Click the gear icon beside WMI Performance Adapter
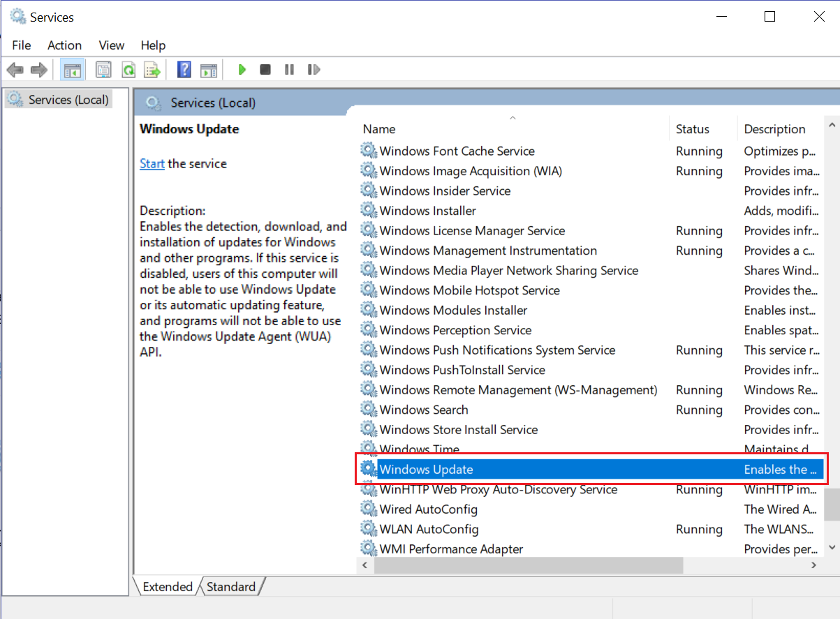The height and width of the screenshot is (619, 840). pos(368,549)
